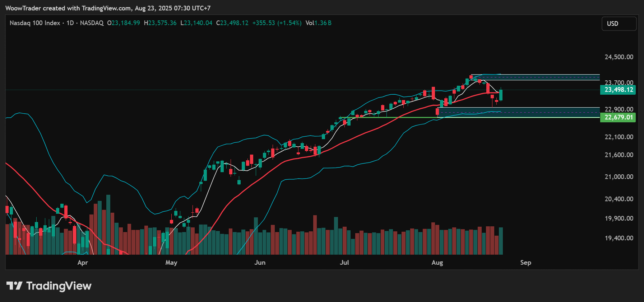Select the 1D interval label
The width and height of the screenshot is (644, 302).
pos(70,23)
